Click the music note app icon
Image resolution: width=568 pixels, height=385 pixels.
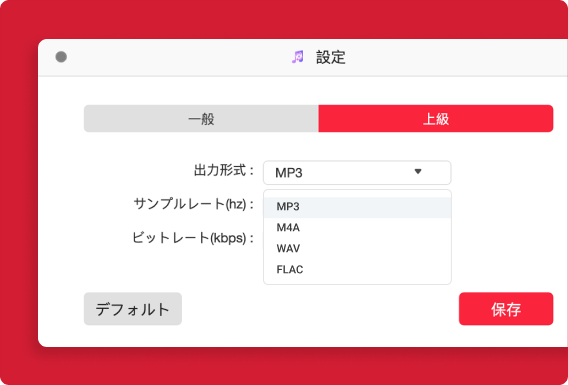(x=298, y=57)
